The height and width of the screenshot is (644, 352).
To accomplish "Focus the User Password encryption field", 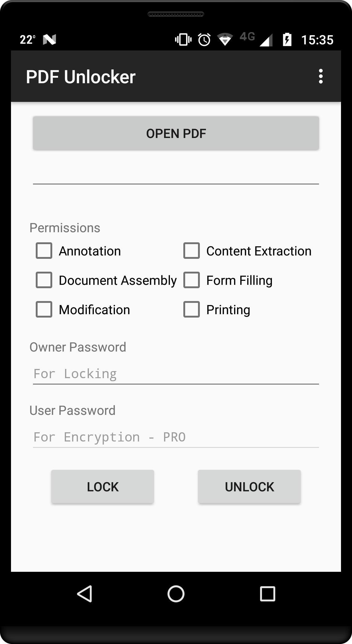I will pyautogui.click(x=176, y=437).
